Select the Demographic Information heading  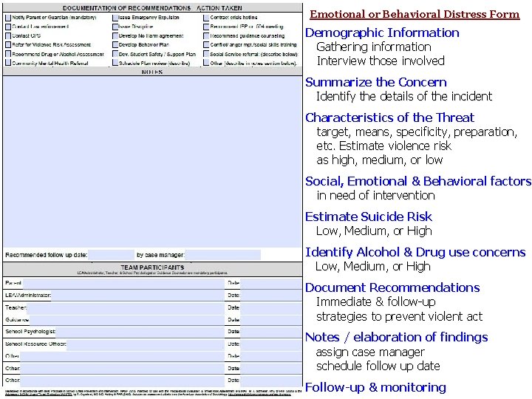pos(382,33)
